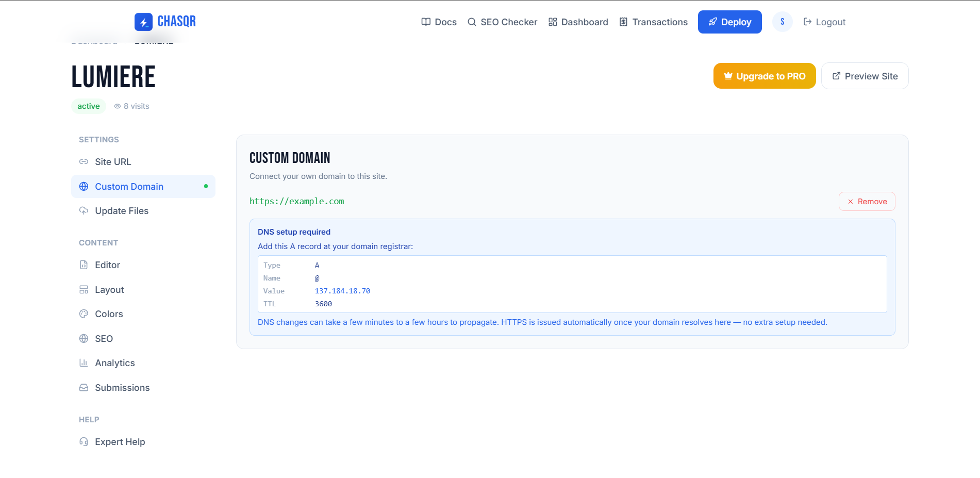Click the LUMIERE site title

click(x=113, y=77)
